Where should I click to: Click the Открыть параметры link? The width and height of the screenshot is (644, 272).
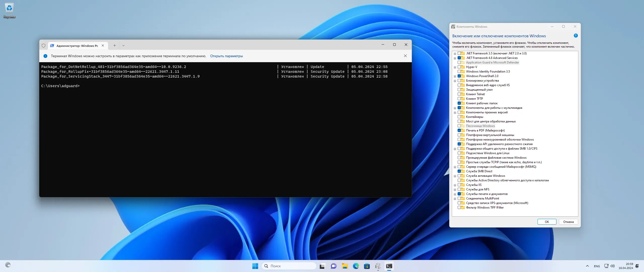[x=226, y=56]
